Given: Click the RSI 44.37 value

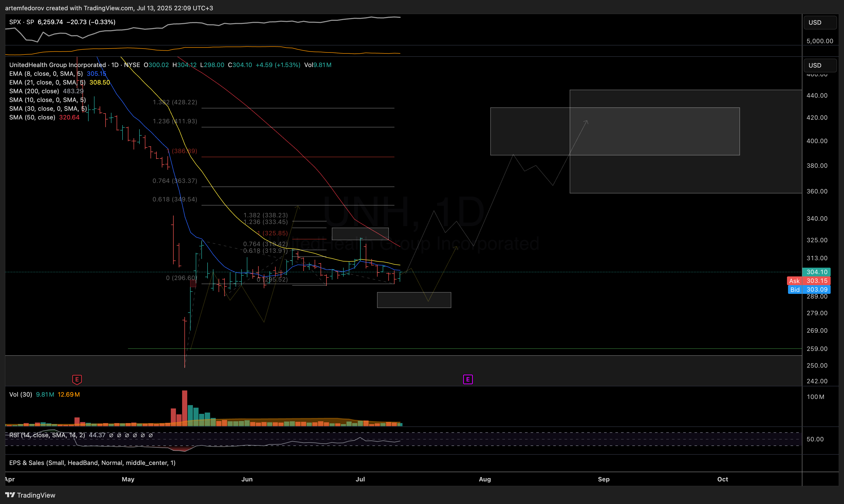Looking at the screenshot, I should 97,435.
